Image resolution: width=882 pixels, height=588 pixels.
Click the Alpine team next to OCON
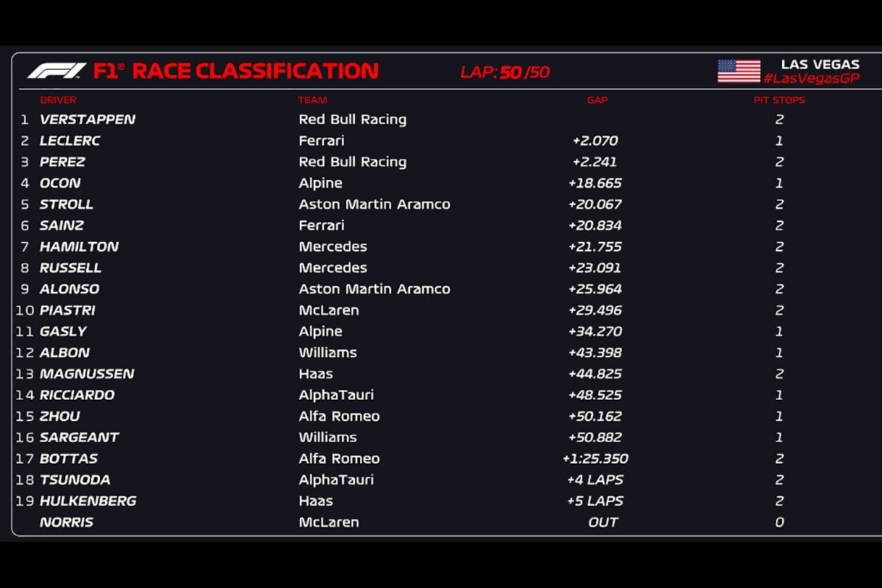[320, 183]
